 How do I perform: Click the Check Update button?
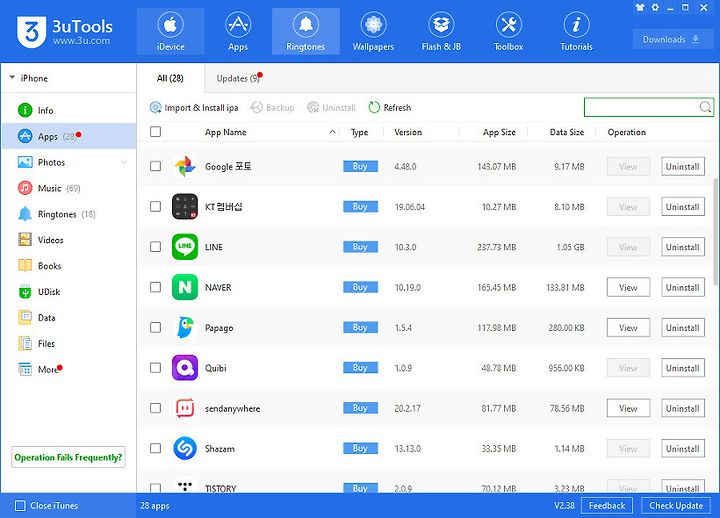click(676, 506)
